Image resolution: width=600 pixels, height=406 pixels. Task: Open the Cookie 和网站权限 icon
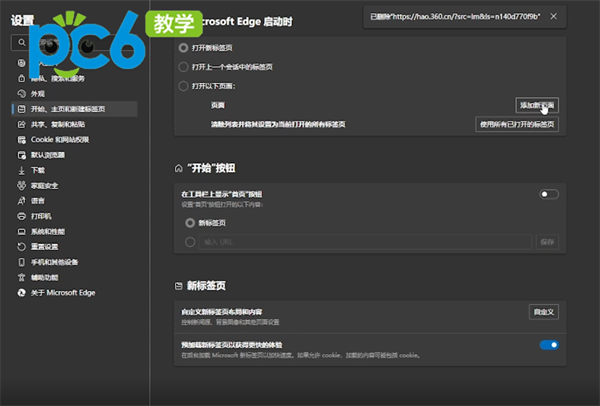pos(21,140)
